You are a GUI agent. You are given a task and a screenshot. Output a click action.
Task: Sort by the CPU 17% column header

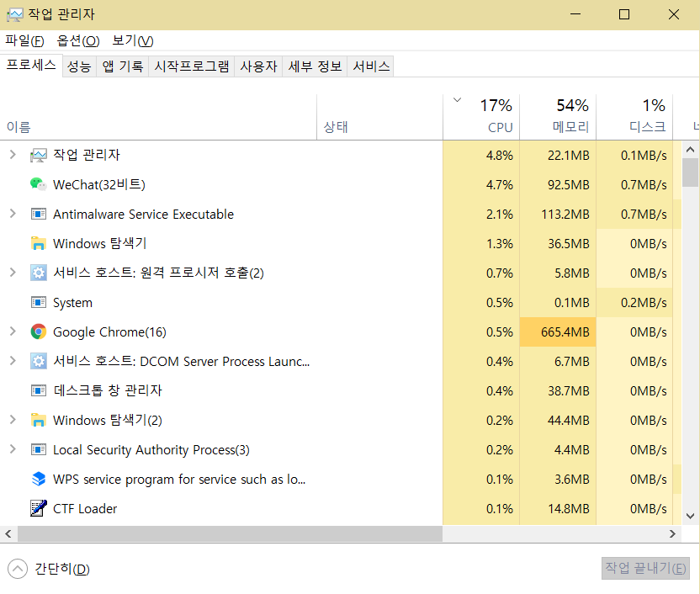tap(481, 117)
